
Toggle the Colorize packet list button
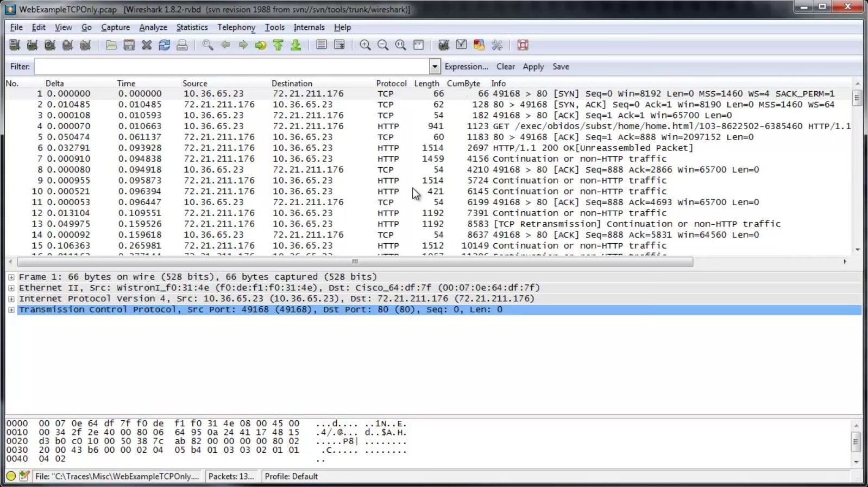322,45
